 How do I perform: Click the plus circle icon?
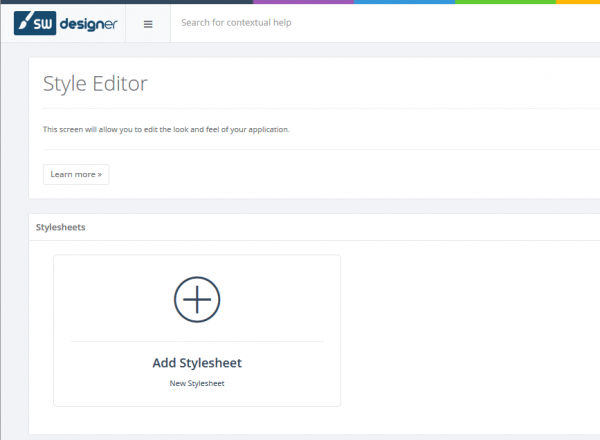pyautogui.click(x=197, y=299)
